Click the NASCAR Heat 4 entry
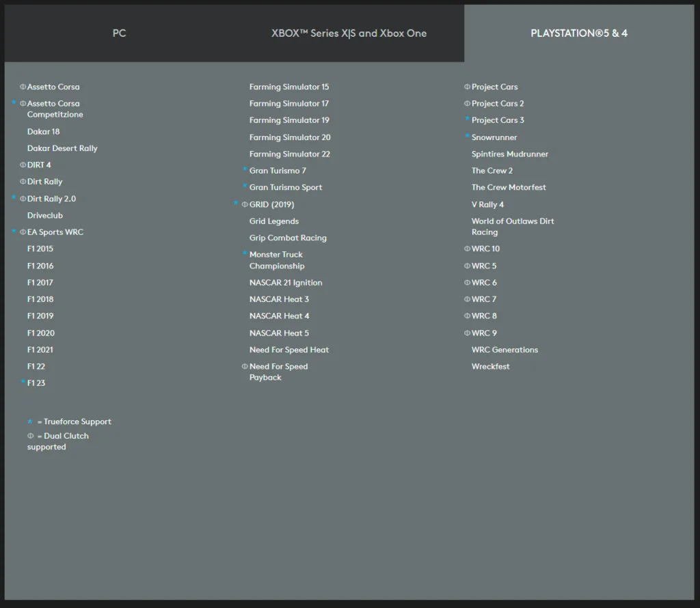 tap(279, 316)
